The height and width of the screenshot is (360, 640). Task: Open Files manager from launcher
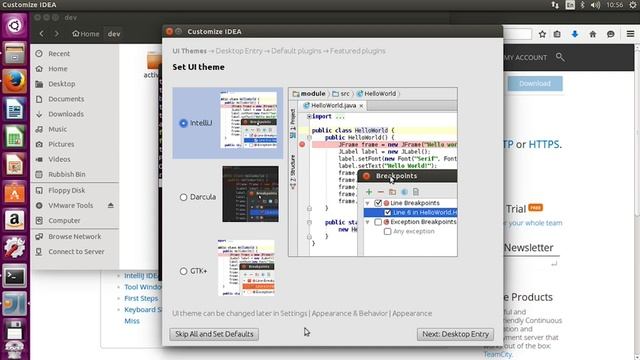(x=14, y=53)
